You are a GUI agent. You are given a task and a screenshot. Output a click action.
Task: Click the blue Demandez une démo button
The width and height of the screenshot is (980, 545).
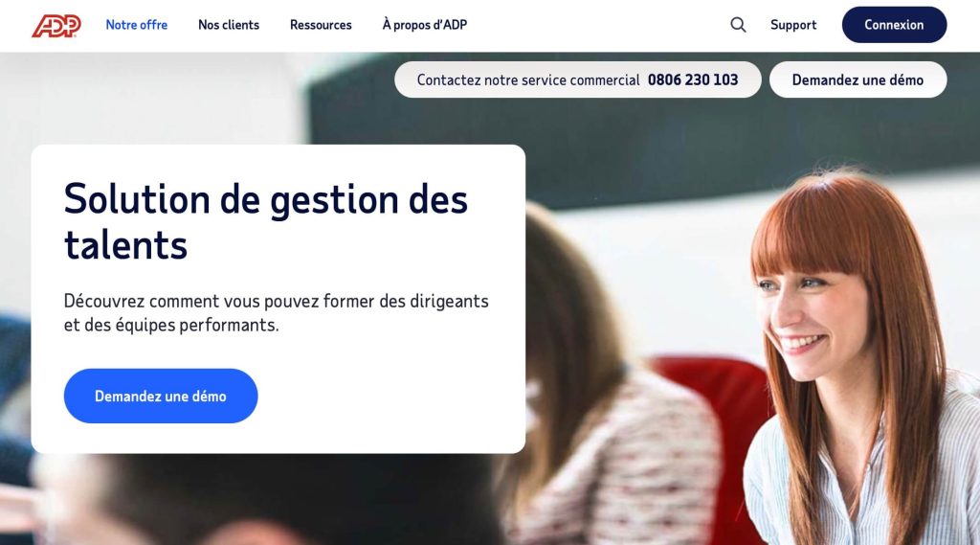pos(161,397)
